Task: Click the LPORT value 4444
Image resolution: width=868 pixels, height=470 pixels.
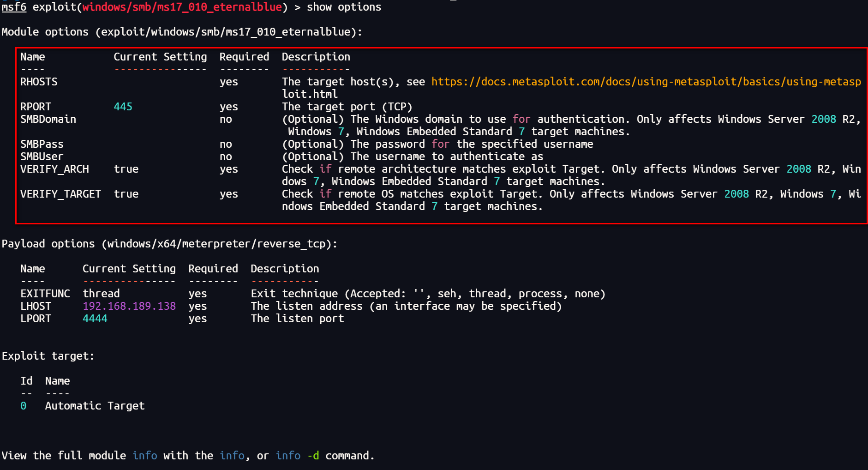Action: [95, 318]
